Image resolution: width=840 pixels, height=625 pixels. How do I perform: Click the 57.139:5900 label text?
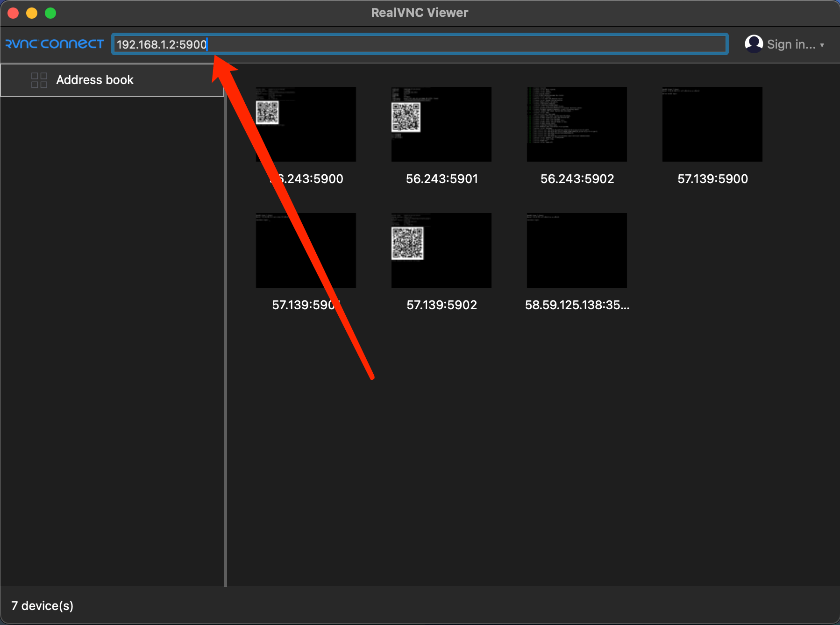click(x=713, y=179)
